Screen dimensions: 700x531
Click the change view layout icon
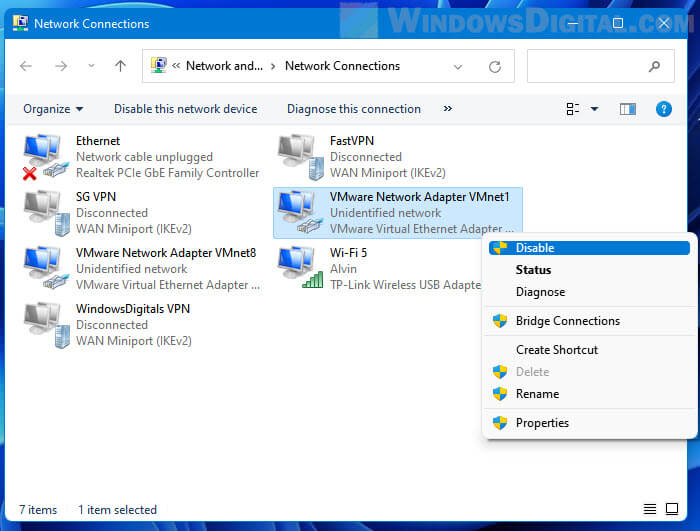point(573,109)
